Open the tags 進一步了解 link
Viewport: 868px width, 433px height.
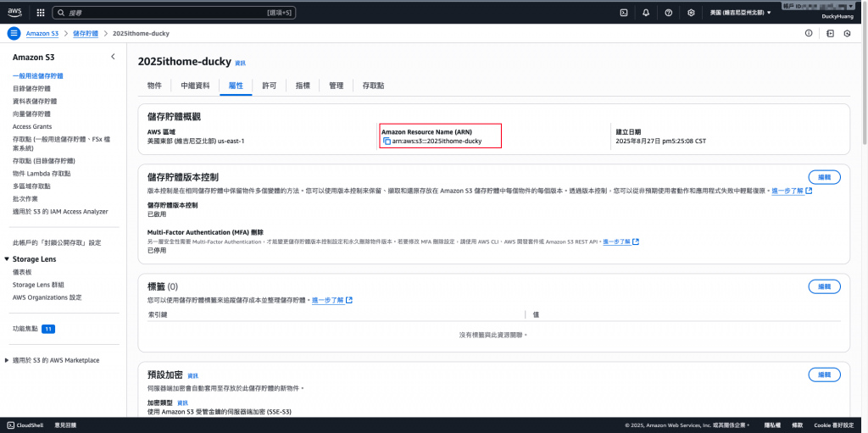[x=332, y=300]
